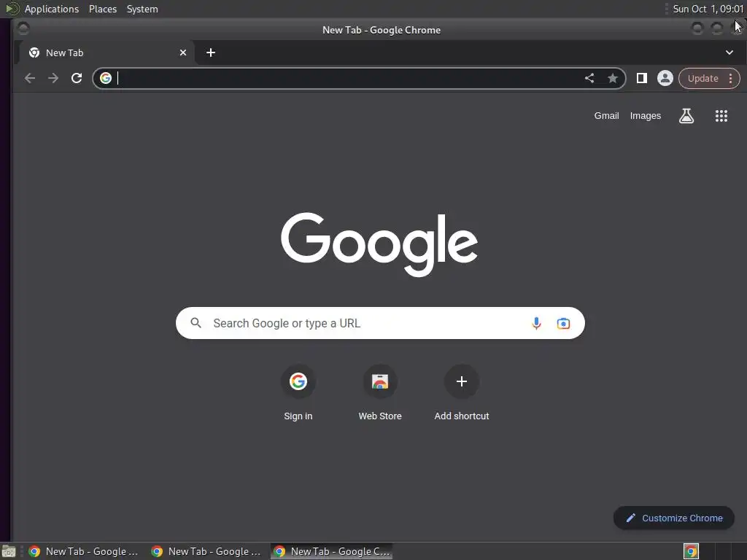
Task: Switch to first New Tab taskbar window
Action: [x=83, y=551]
